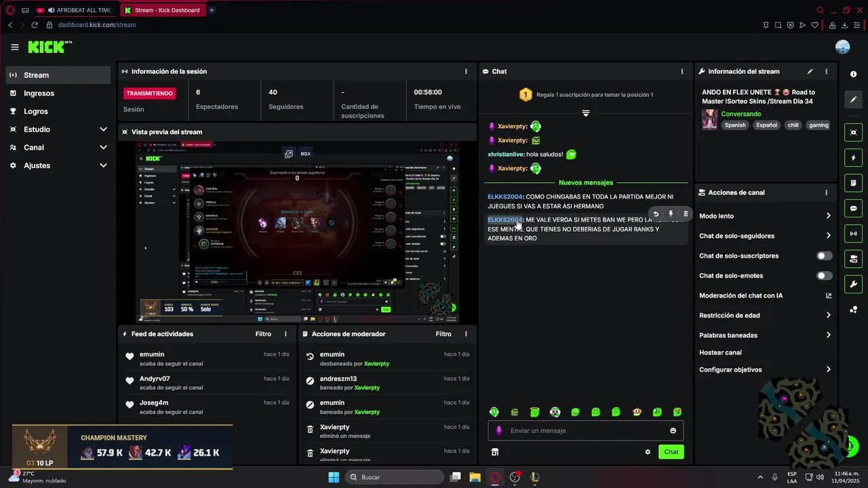
Task: Click the pencil button in right sidebar
Action: tap(854, 99)
